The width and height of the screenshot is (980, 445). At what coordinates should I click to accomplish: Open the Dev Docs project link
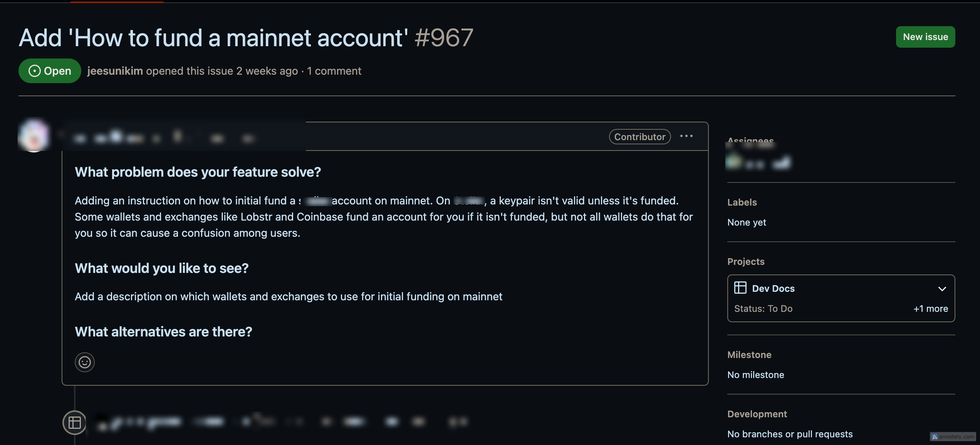pos(773,288)
